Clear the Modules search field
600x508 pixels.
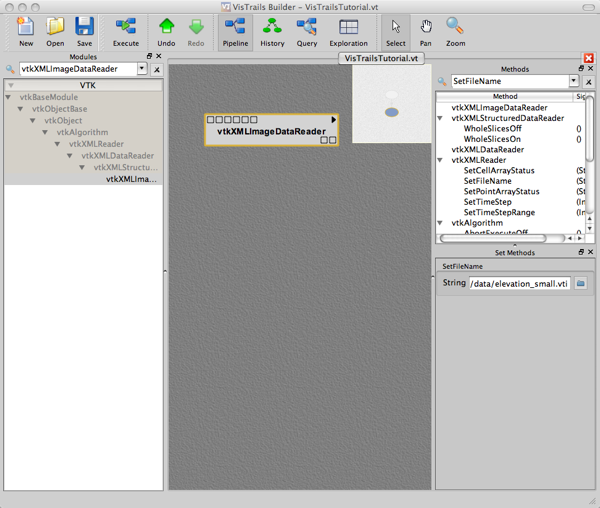point(157,70)
